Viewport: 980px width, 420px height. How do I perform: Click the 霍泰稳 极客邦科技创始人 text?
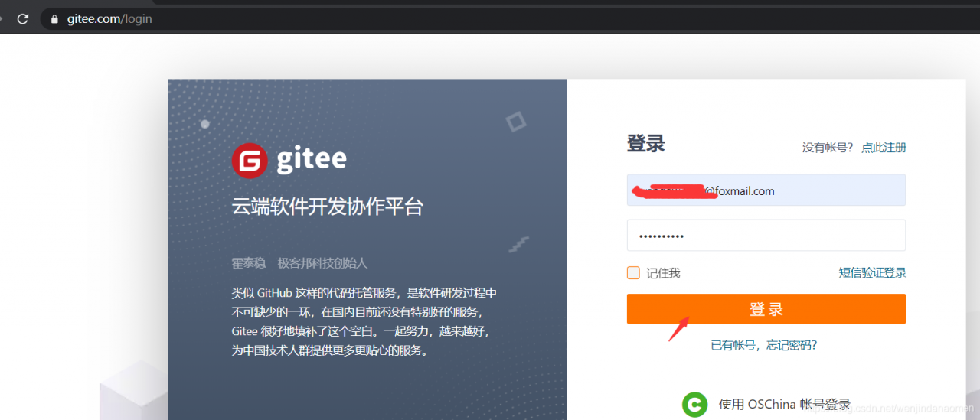tap(299, 263)
